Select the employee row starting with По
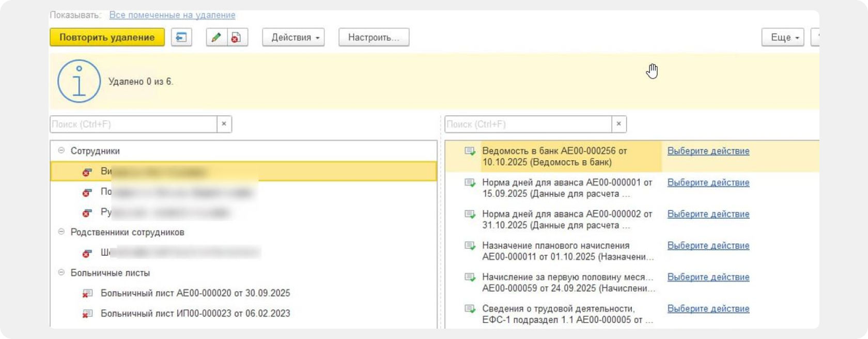868x339 pixels. 243,192
